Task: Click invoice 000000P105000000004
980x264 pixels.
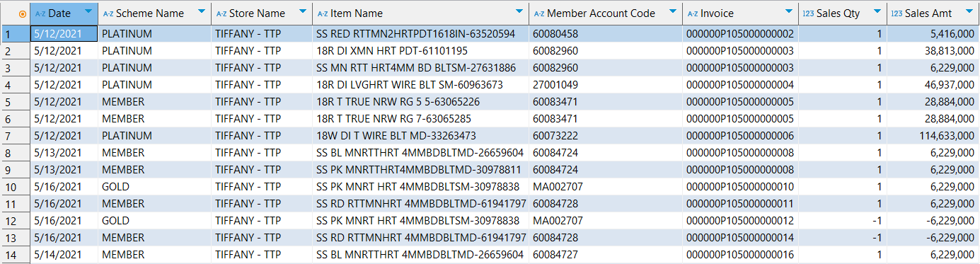Action: [740, 85]
